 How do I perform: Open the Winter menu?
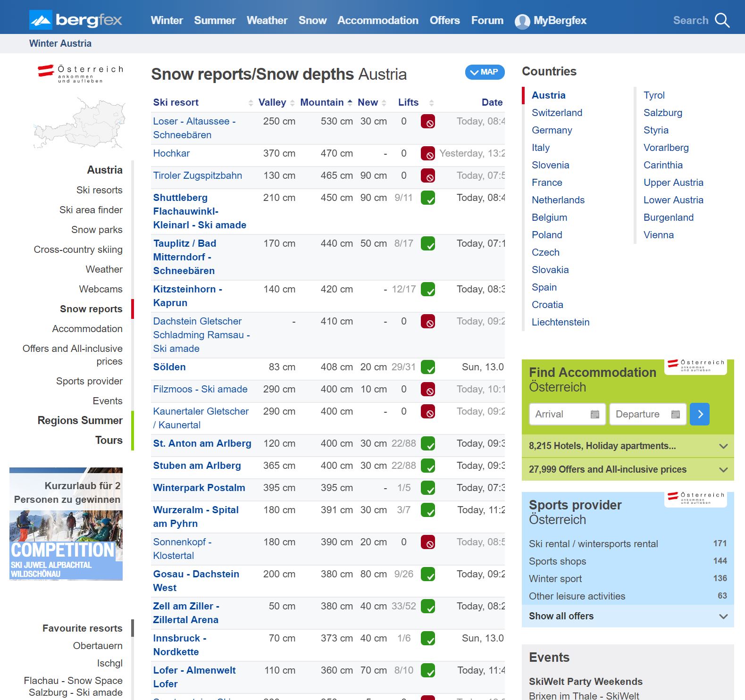tap(167, 20)
